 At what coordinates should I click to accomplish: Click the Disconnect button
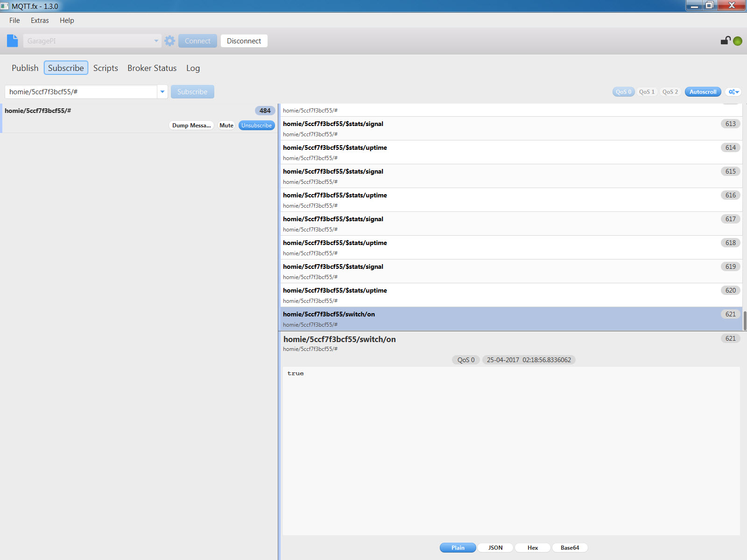tap(244, 41)
